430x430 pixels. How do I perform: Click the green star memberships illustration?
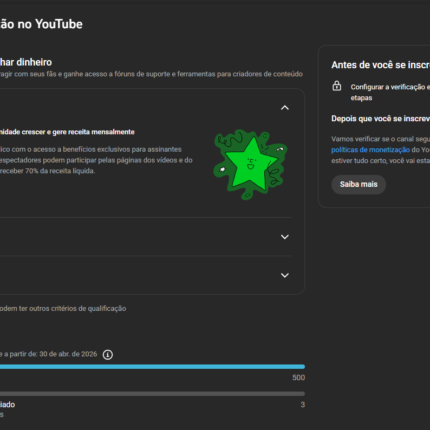tap(250, 165)
